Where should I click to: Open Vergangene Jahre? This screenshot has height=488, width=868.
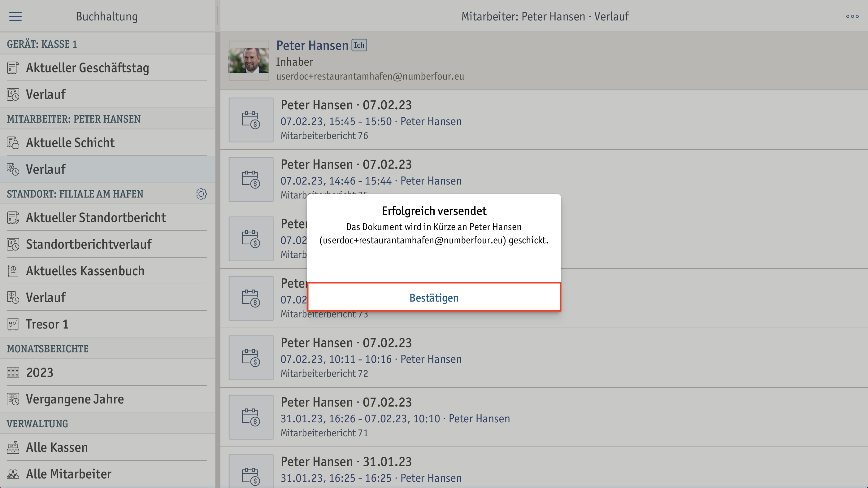(107, 399)
